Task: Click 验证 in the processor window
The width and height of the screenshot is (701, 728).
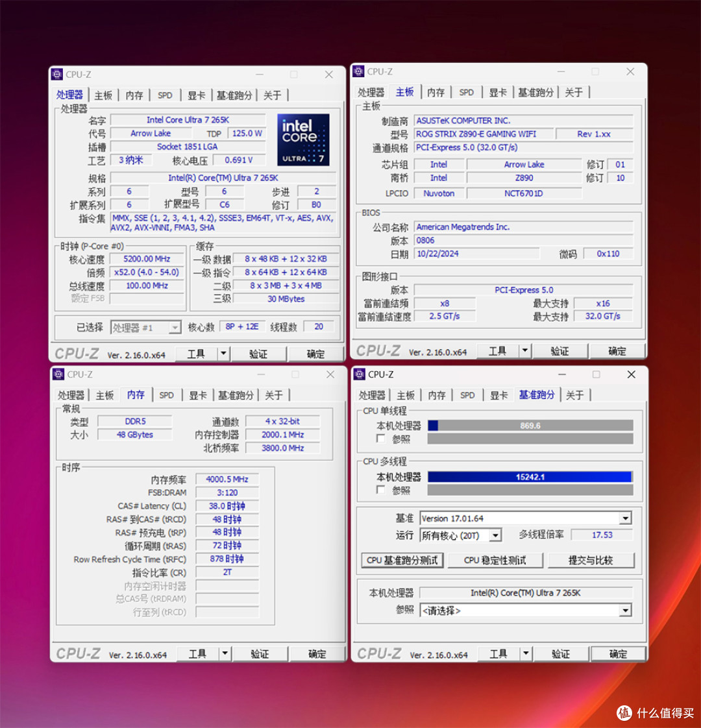Action: [258, 354]
